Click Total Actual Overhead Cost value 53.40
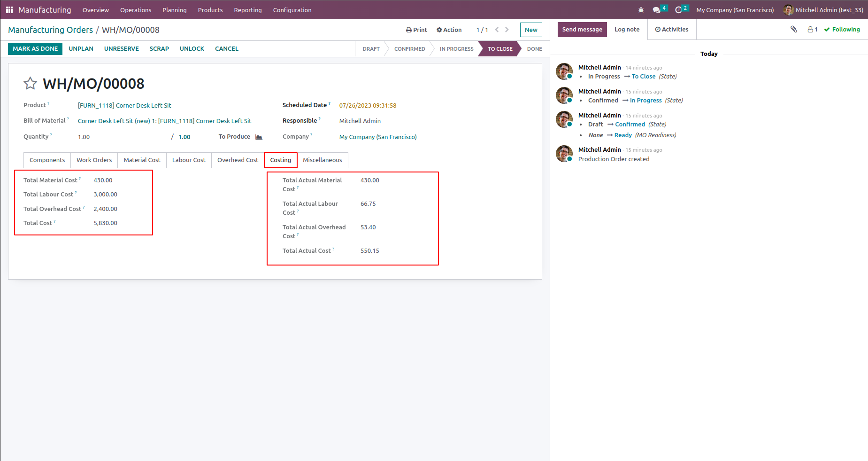The width and height of the screenshot is (868, 461). point(368,227)
